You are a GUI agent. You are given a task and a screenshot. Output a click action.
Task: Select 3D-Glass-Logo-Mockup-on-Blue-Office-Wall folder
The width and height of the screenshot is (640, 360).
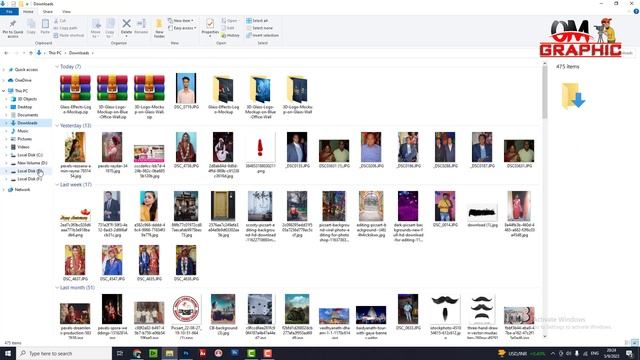pos(260,96)
